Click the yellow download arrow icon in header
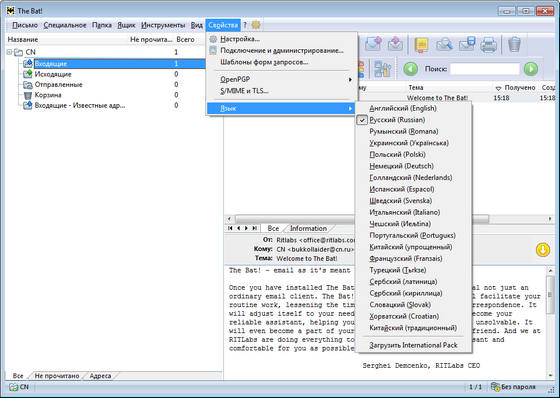Screen dimensions: 560x398 point(542,250)
